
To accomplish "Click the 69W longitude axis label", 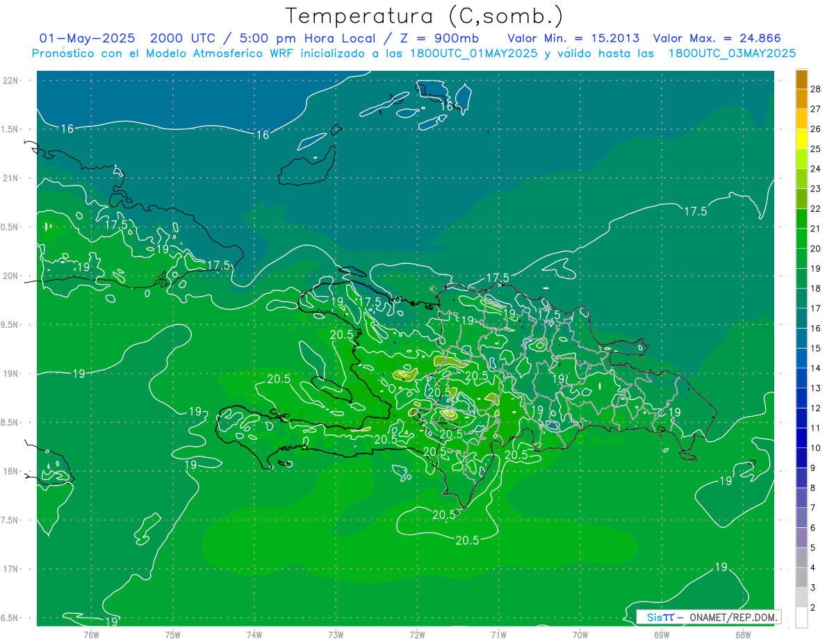I will pos(662,634).
